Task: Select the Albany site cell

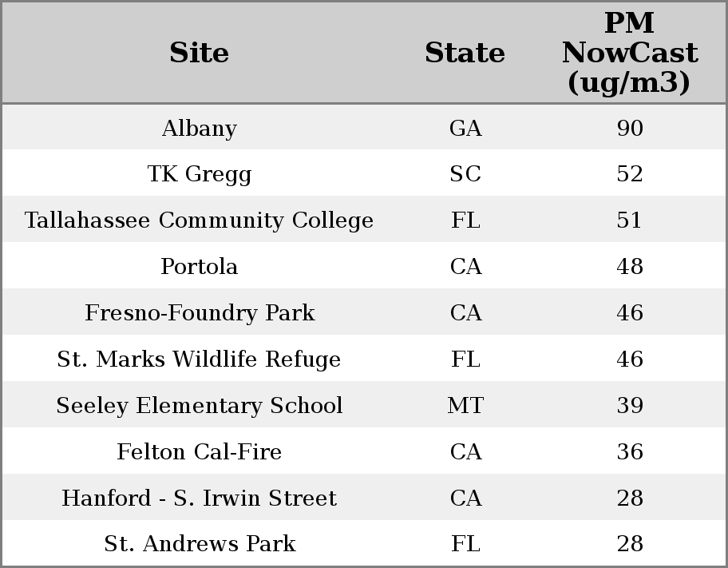Action: (x=200, y=129)
